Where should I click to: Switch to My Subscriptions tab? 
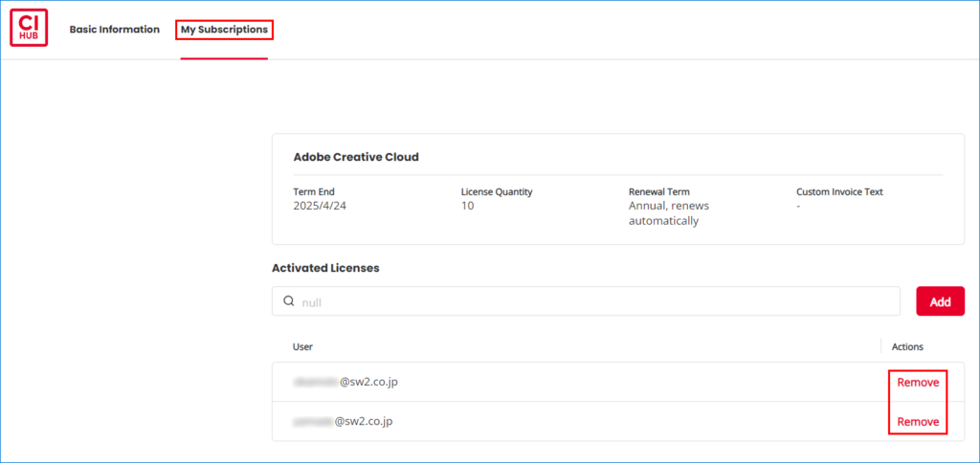[224, 30]
